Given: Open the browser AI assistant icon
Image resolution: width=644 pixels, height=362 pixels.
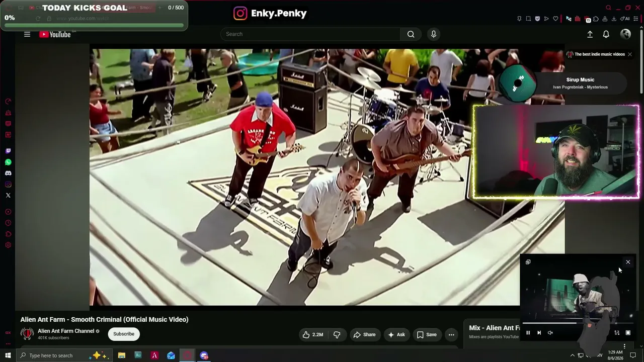Looking at the screenshot, I should point(625,19).
